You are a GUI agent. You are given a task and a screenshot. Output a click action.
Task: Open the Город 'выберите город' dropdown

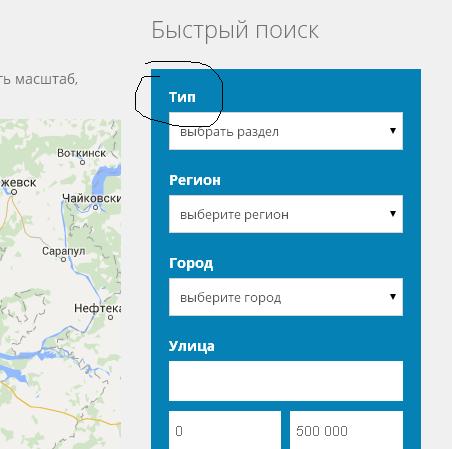point(286,297)
